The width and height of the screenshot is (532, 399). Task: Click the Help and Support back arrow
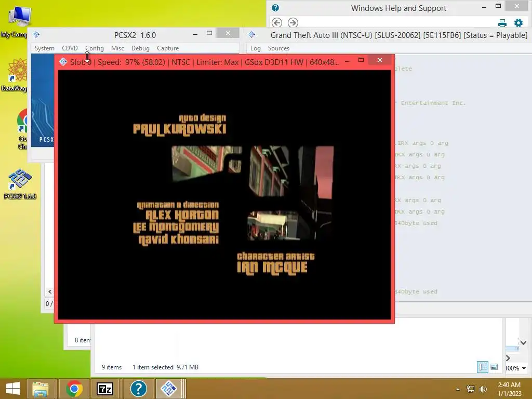point(277,23)
